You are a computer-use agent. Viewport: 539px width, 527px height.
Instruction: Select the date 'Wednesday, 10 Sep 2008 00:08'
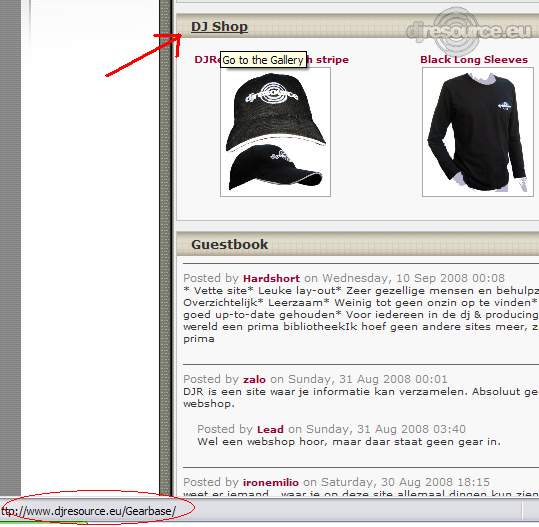[414, 278]
